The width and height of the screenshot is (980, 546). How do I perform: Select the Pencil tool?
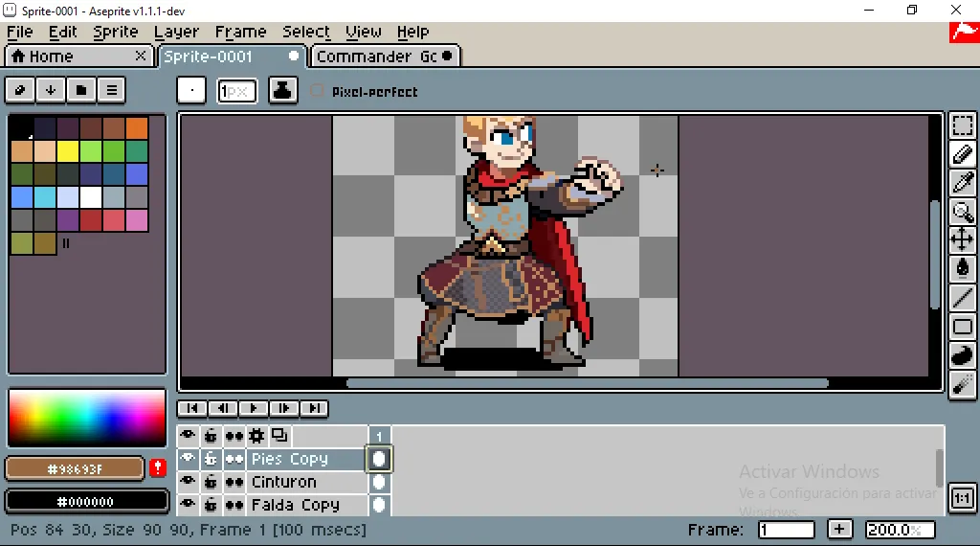pyautogui.click(x=963, y=154)
